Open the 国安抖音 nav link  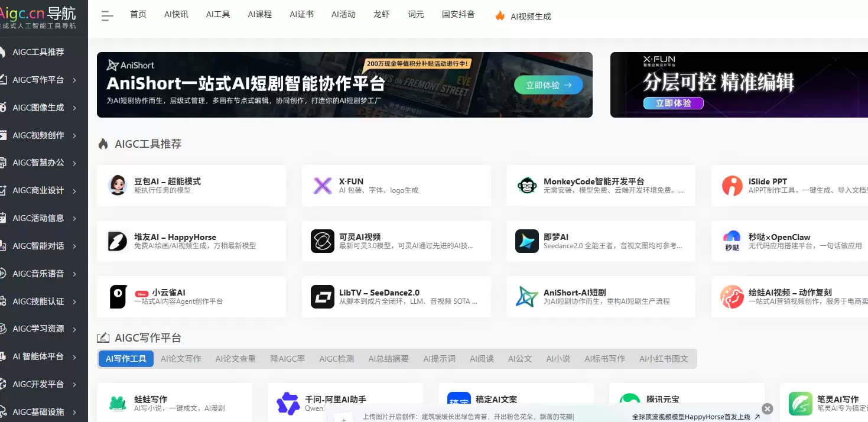tap(459, 14)
